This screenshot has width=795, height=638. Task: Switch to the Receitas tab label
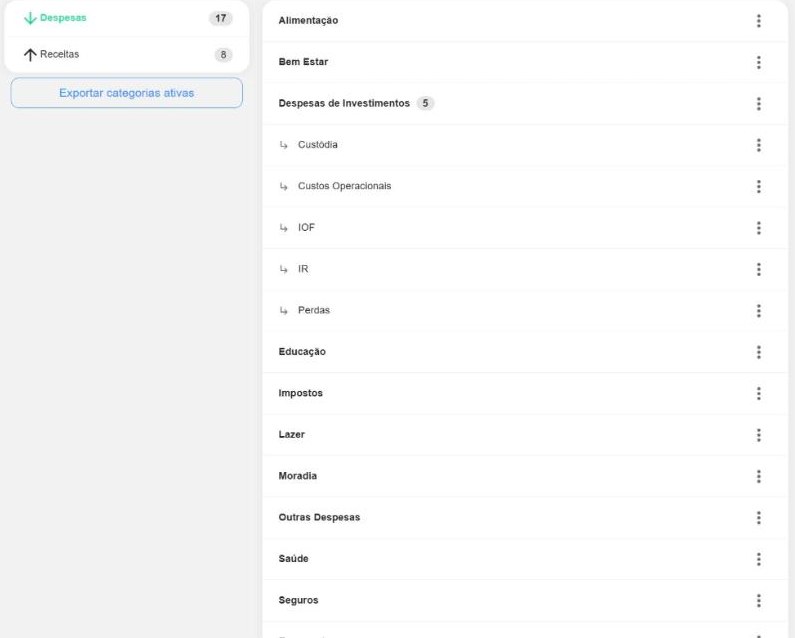coord(60,54)
